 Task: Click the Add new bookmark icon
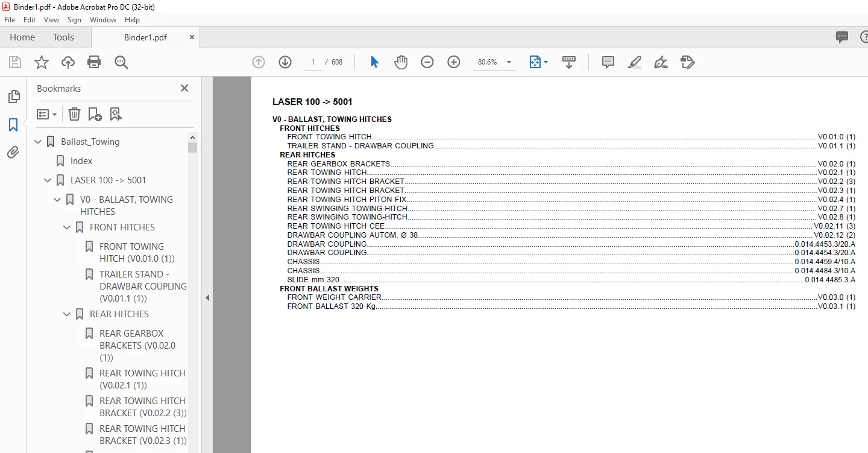95,114
